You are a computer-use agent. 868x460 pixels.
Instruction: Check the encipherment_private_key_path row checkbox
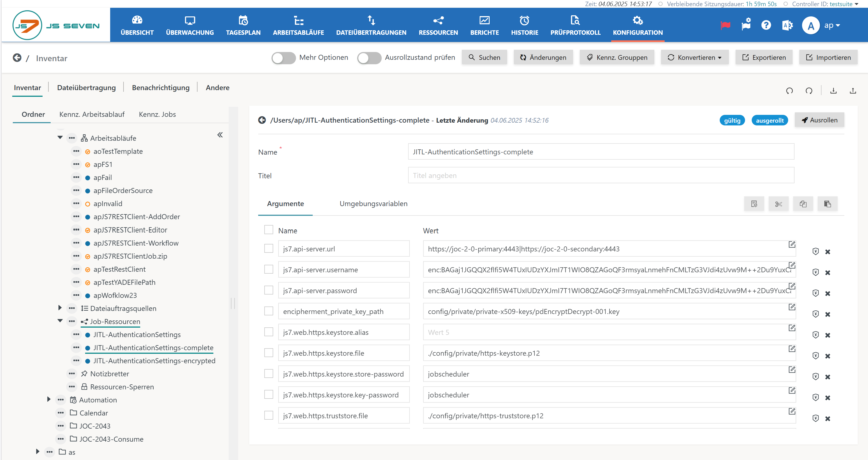[x=268, y=311]
